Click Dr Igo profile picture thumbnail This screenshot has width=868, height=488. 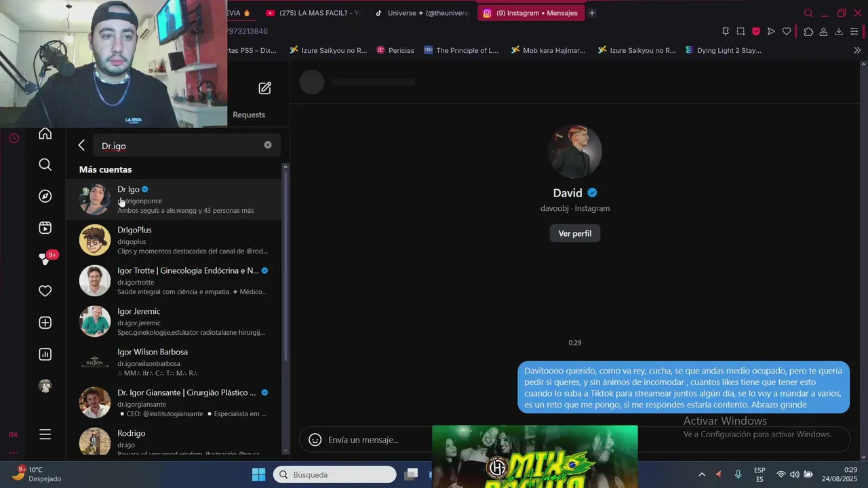tap(95, 199)
